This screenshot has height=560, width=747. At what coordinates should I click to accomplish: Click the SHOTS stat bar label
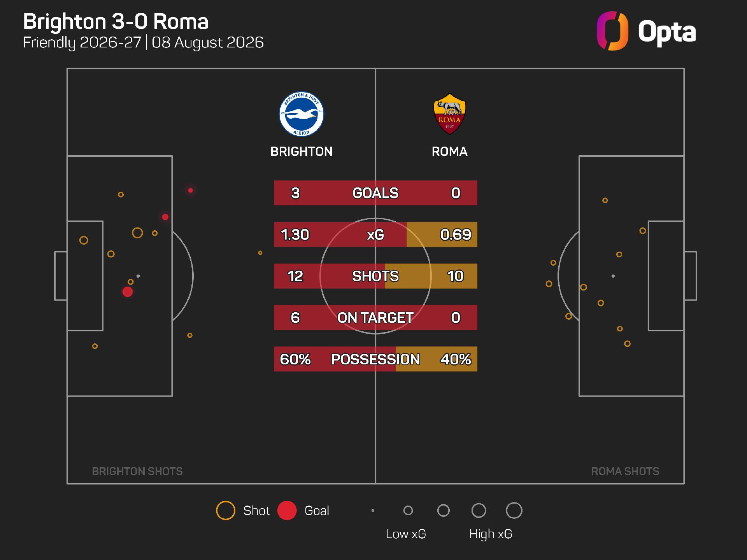[375, 276]
